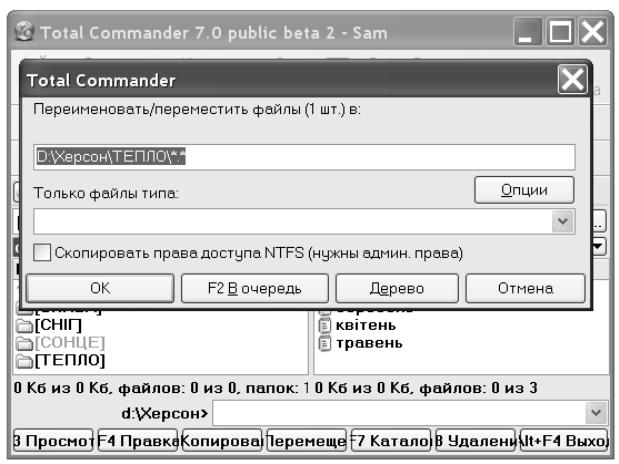Confirm the move with the OK button
Image resolution: width=619 pixels, height=464 pixels.
[100, 288]
